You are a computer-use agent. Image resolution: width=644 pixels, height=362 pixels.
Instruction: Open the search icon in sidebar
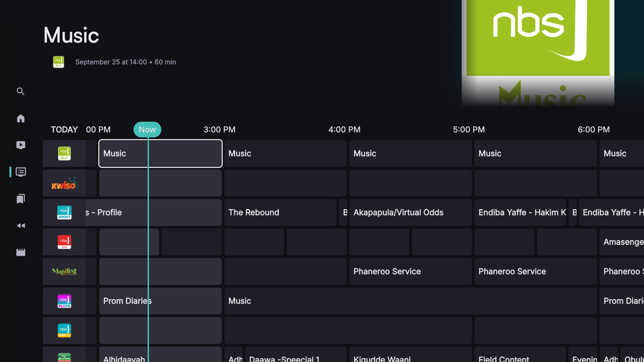[x=20, y=92]
